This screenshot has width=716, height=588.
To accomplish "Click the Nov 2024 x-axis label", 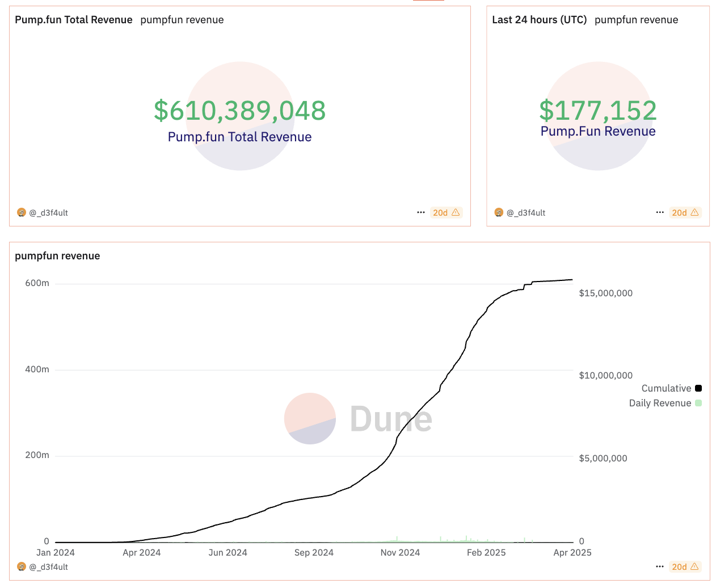I will point(400,553).
